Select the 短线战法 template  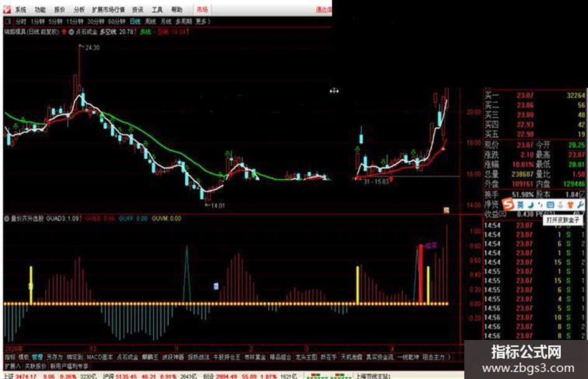pos(198,357)
